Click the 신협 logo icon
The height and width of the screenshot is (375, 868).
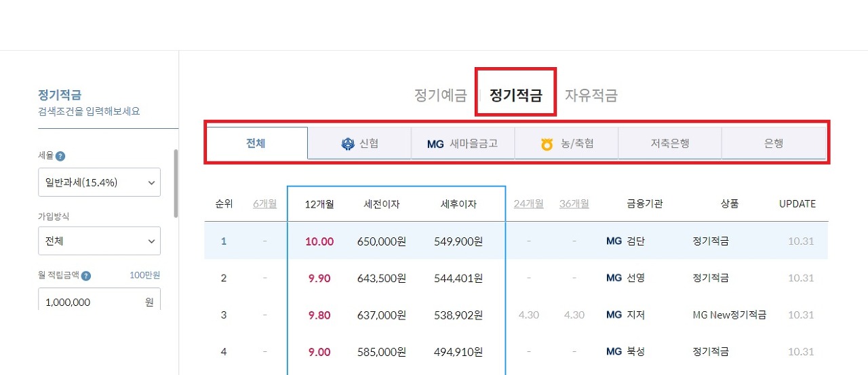pyautogui.click(x=348, y=143)
